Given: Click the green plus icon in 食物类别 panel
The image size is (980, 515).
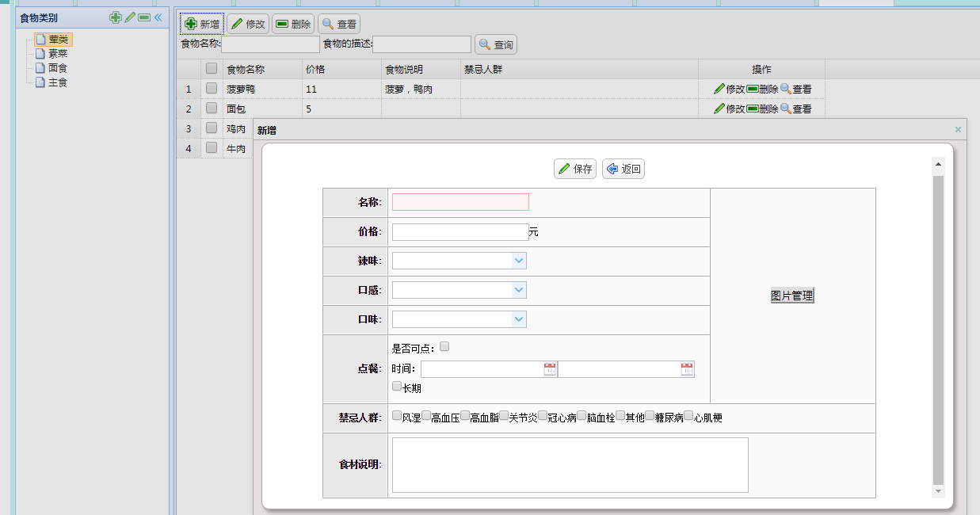Looking at the screenshot, I should pyautogui.click(x=116, y=17).
